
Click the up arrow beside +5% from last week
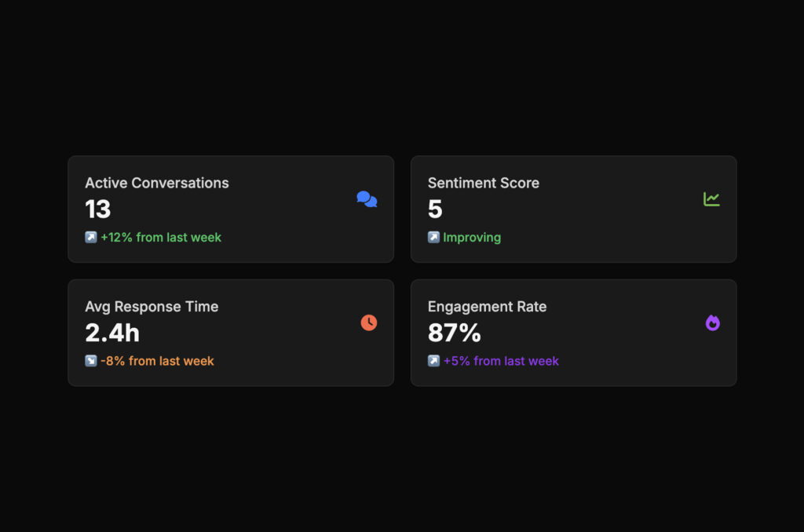(433, 361)
